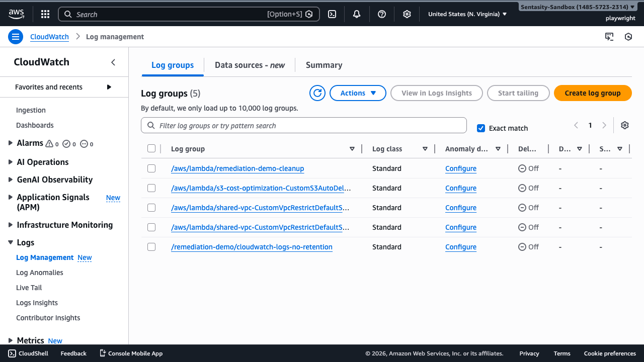Open the Data sources tab

coord(249,65)
